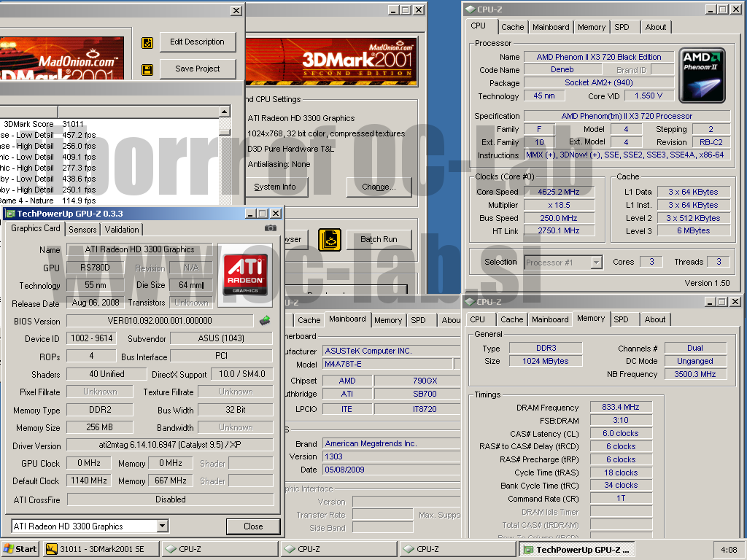Click the NB Frequency 3500.3 MHz value

(695, 374)
